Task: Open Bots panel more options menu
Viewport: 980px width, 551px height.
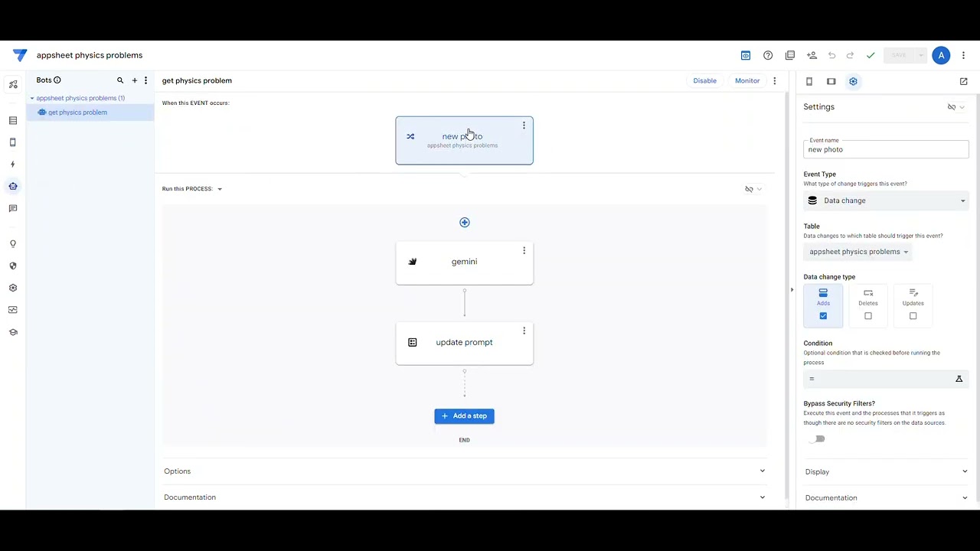Action: 145,80
